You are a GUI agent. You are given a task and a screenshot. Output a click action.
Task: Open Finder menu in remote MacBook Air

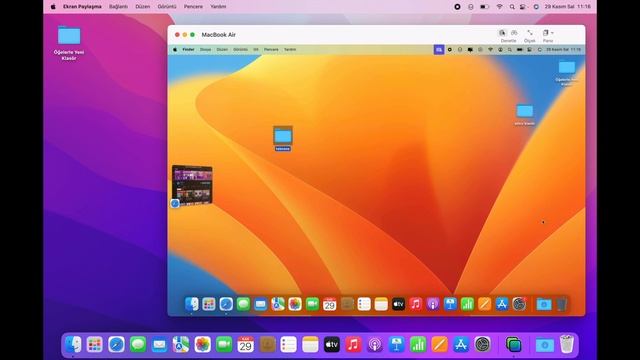tap(188, 49)
